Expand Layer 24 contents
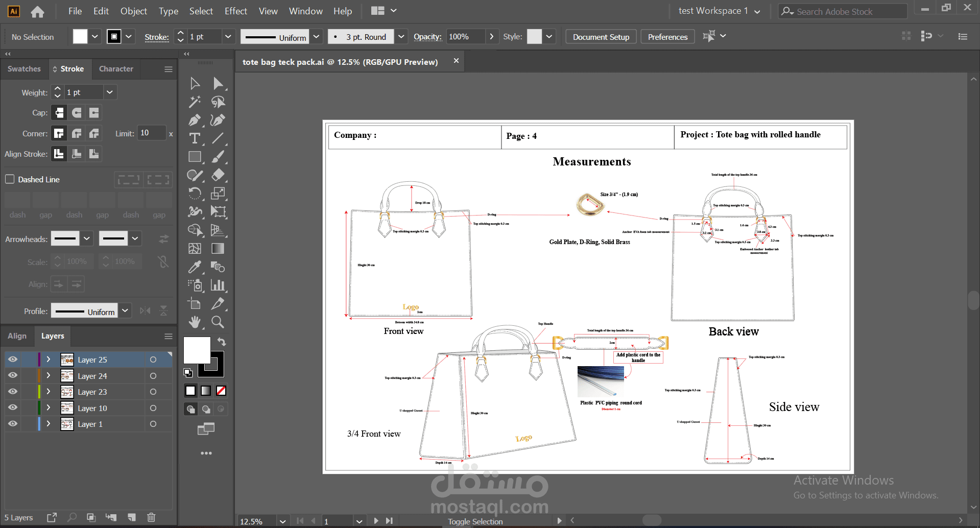The image size is (980, 528). 49,375
